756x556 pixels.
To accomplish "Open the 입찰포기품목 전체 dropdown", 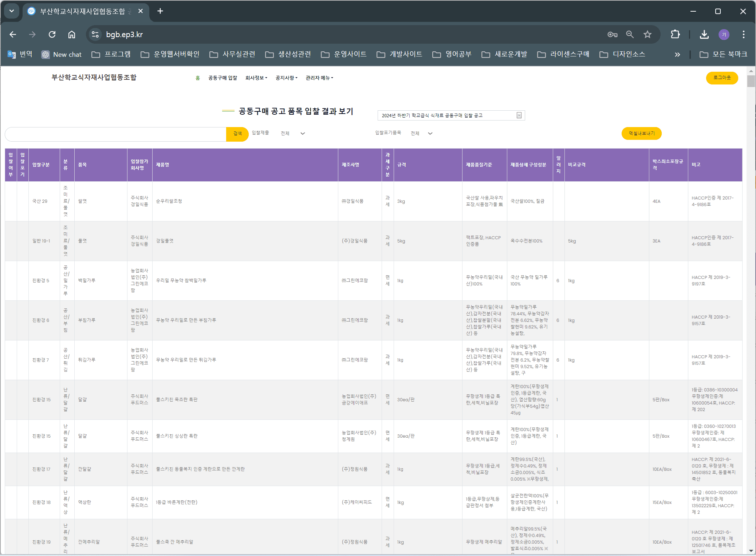I will click(421, 134).
